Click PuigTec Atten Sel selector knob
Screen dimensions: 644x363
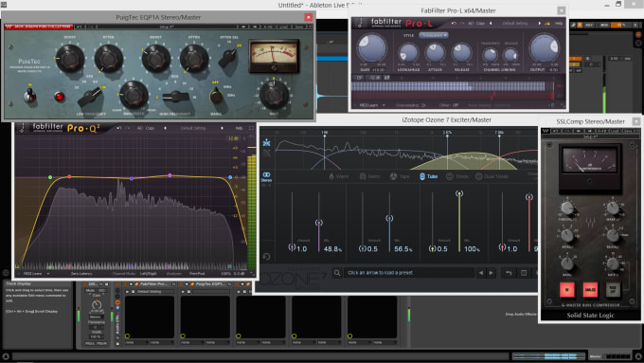pos(227,58)
